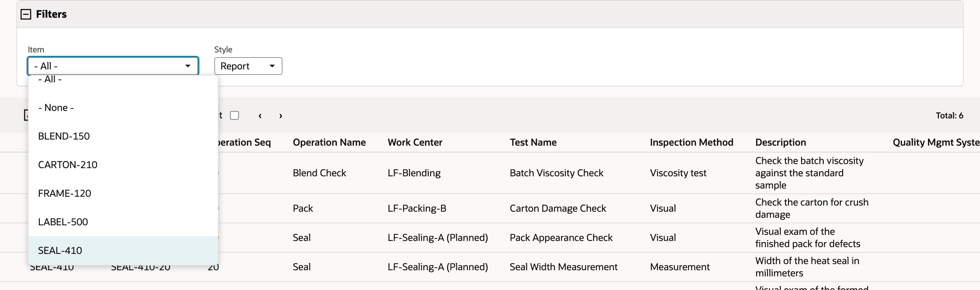Select '- All -' in the Item list
Screen dimensions: 980x290
pyautogui.click(x=123, y=80)
